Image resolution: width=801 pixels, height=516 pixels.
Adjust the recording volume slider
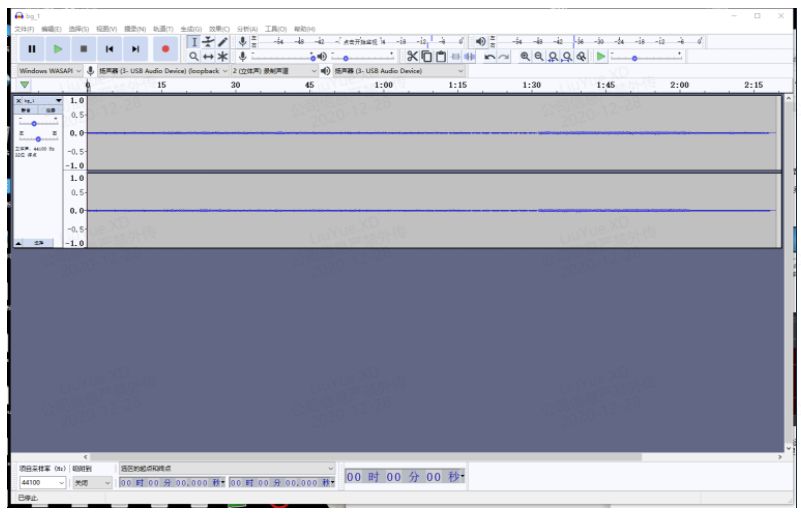pos(282,56)
